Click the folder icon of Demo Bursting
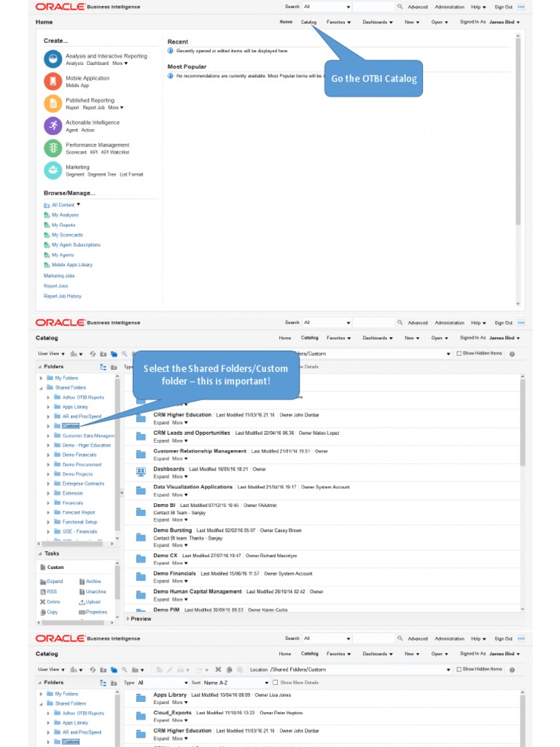Image resolution: width=560 pixels, height=747 pixels. point(141,538)
